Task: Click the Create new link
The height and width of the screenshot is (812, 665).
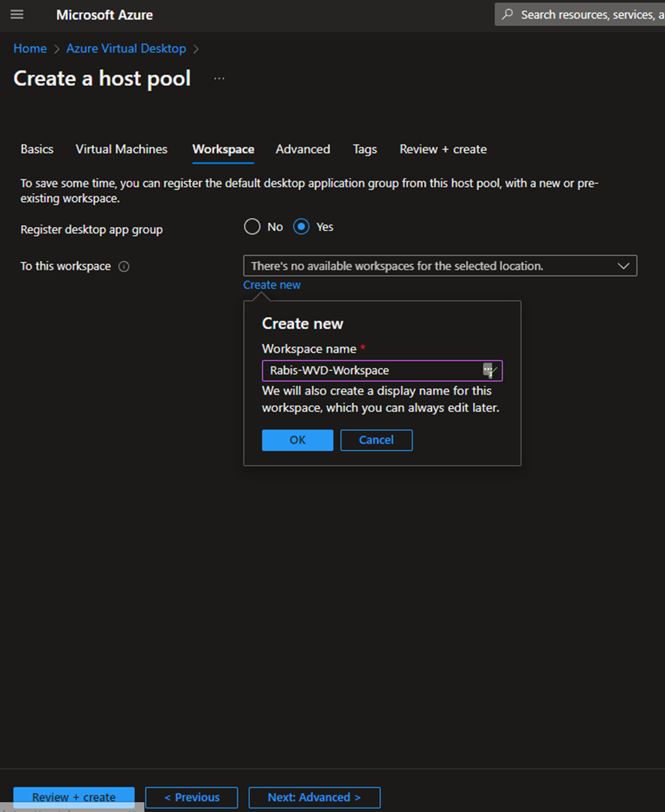Action: [272, 285]
